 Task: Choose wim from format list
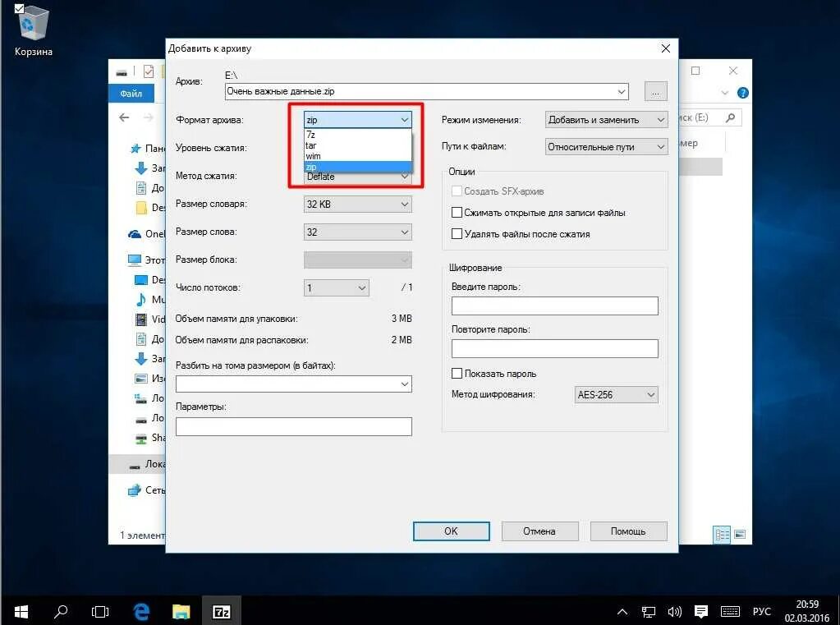tap(357, 156)
